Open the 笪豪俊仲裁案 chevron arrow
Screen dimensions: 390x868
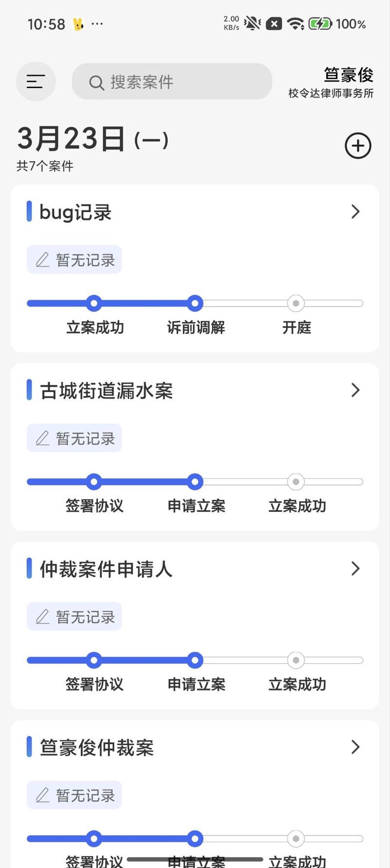pyautogui.click(x=355, y=747)
